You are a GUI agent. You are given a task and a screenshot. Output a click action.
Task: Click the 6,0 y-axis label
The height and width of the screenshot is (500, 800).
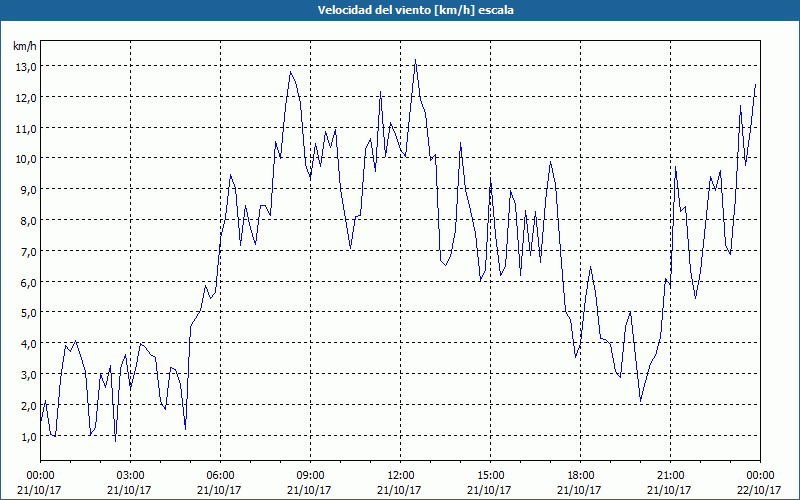[28, 283]
